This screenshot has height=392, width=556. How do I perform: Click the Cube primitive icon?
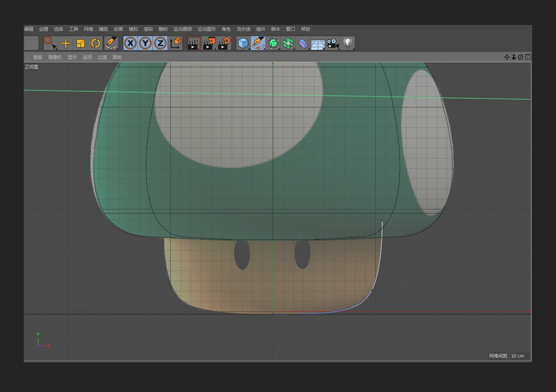click(243, 43)
